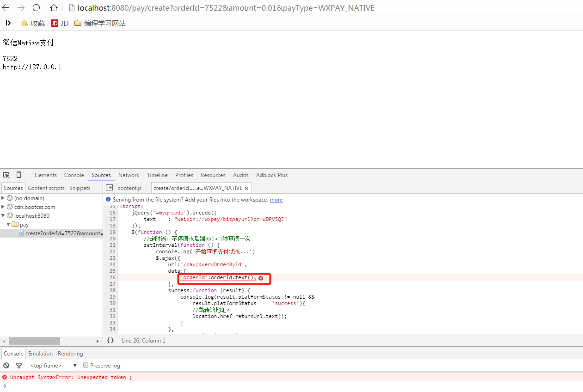Open the Emulation drawer tab

(41, 354)
